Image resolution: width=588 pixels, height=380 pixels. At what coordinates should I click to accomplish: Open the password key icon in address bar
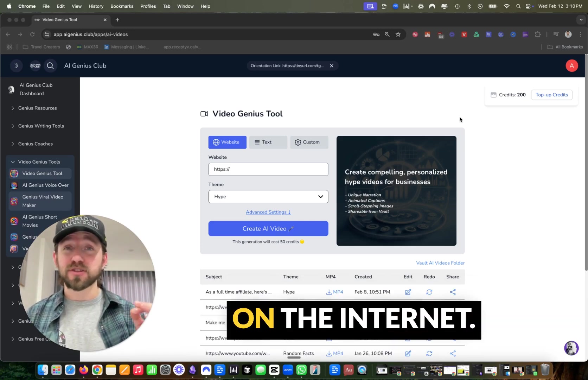point(376,34)
